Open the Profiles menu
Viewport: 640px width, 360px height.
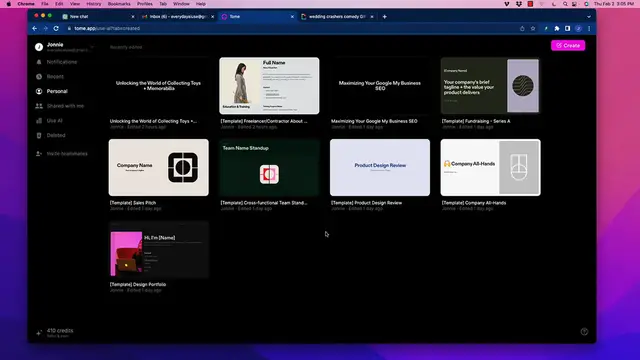coord(144,4)
